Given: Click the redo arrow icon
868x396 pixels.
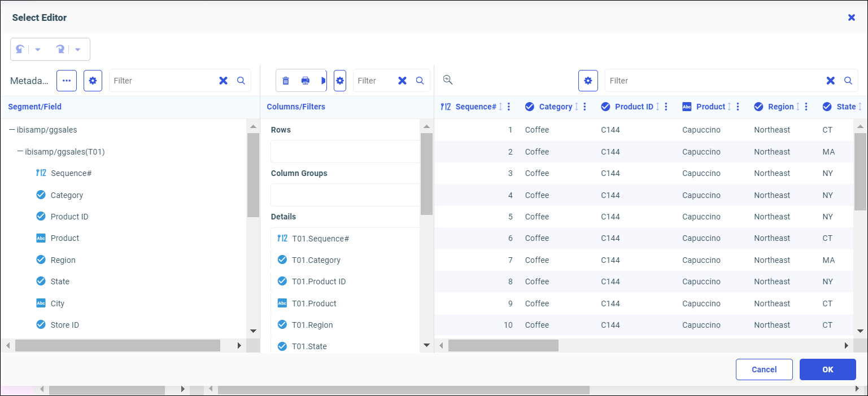Looking at the screenshot, I should pyautogui.click(x=60, y=50).
